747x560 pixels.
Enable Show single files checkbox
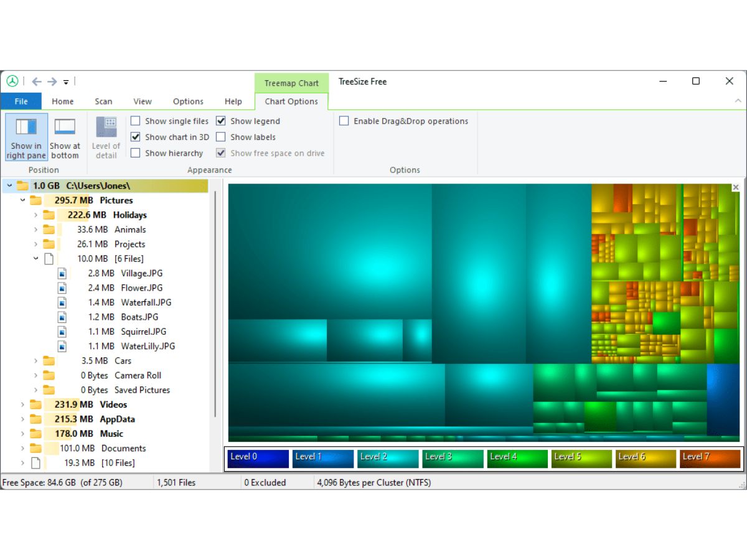coord(135,121)
